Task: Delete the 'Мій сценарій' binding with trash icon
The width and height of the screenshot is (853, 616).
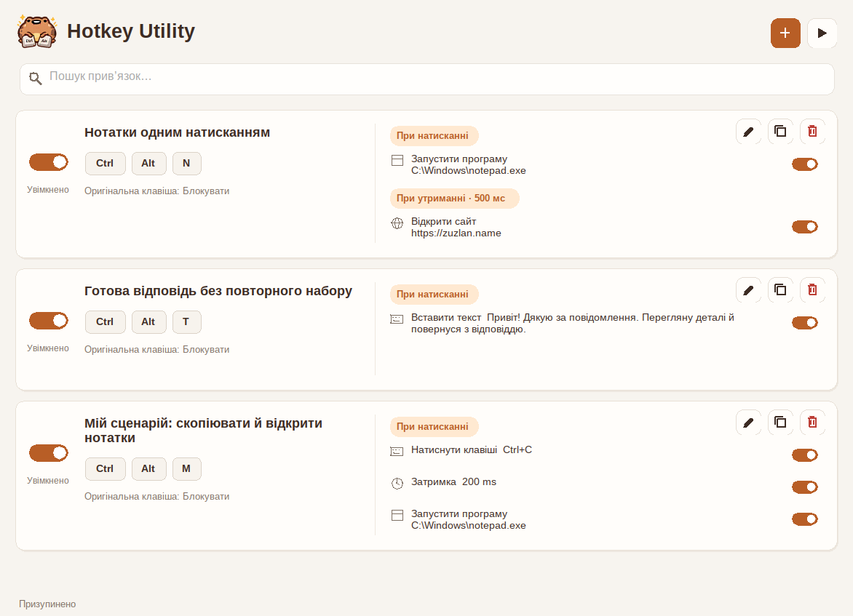Action: tap(812, 423)
